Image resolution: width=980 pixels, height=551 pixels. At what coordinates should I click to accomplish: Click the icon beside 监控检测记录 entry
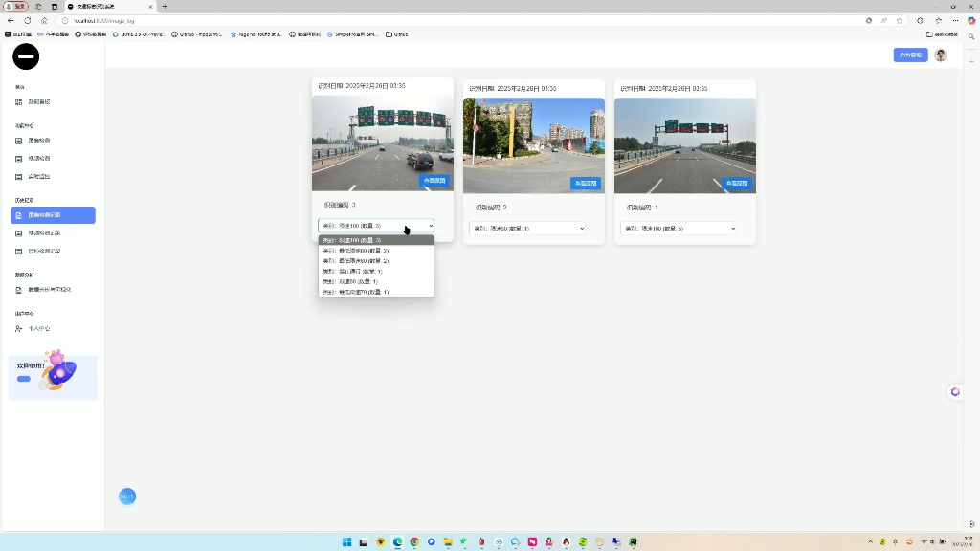19,252
